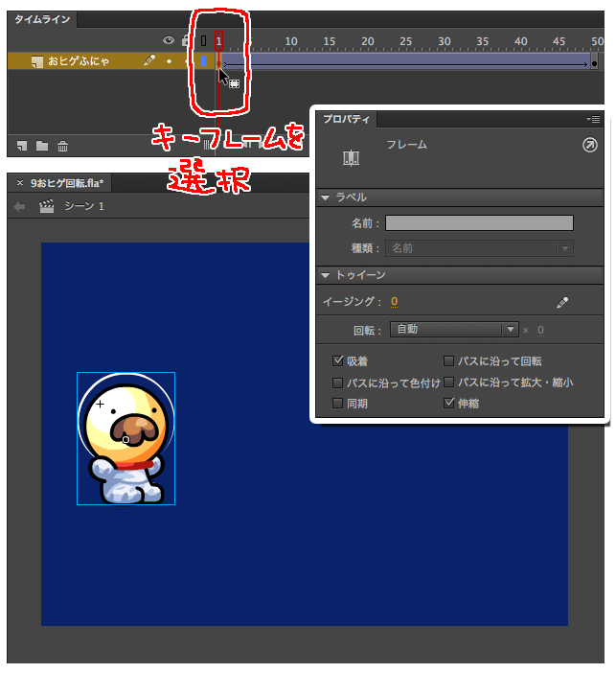Enable the 同期 checkbox
616x673 pixels.
[x=337, y=403]
